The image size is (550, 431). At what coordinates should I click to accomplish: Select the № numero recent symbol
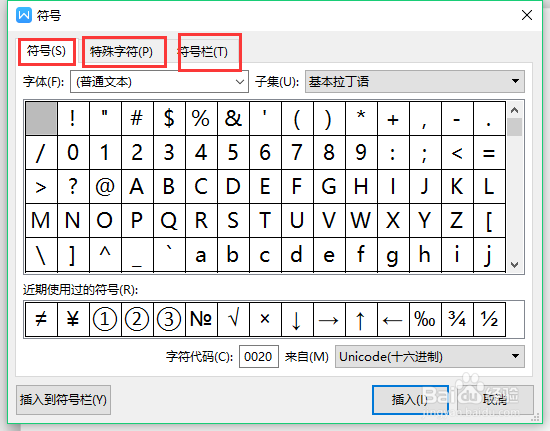click(201, 319)
